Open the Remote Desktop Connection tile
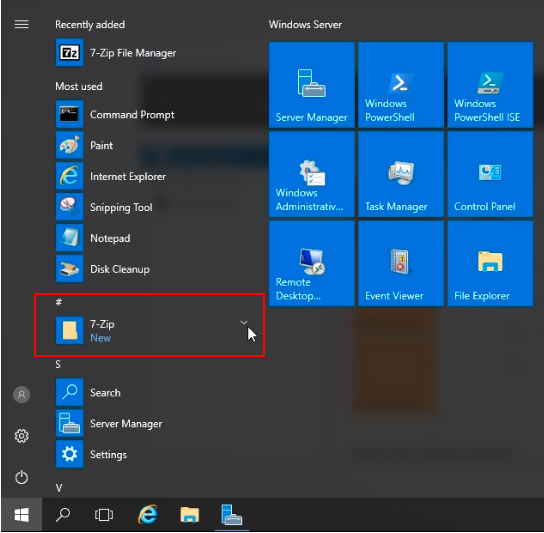The width and height of the screenshot is (544, 533). coord(312,263)
